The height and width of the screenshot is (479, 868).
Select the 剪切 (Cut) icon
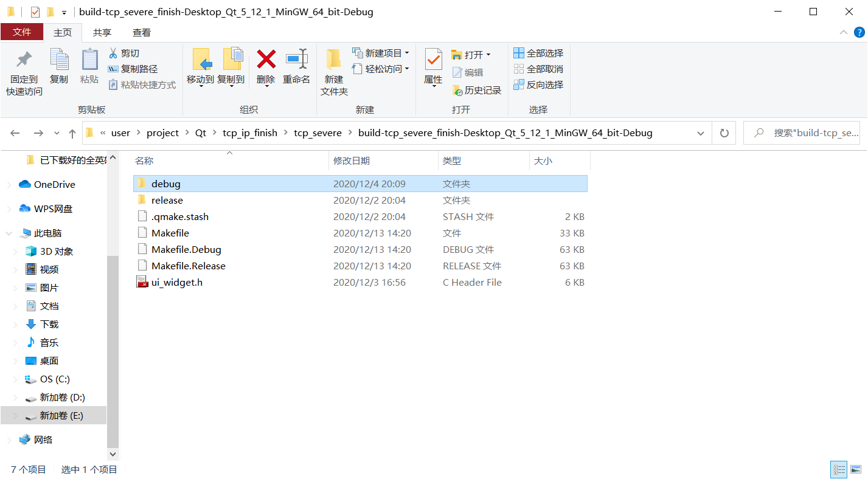tap(123, 53)
